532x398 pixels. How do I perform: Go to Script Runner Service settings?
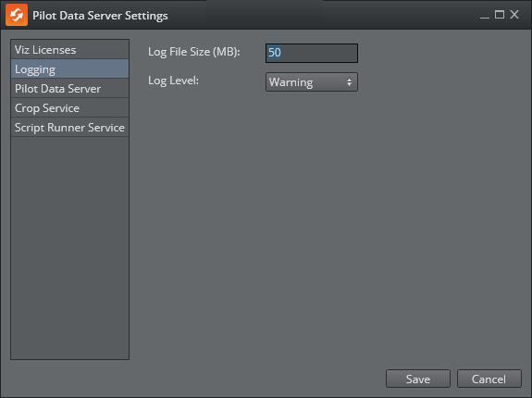[x=70, y=127]
